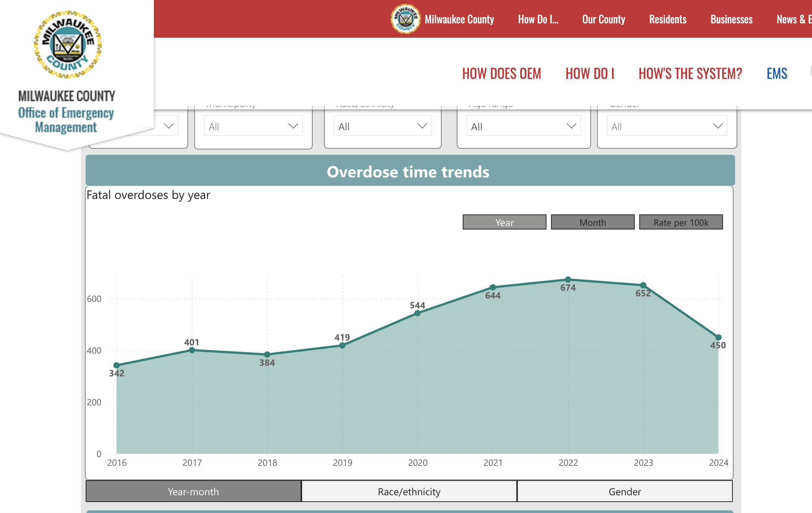Open the Municipality dropdown
812x513 pixels.
tap(253, 125)
